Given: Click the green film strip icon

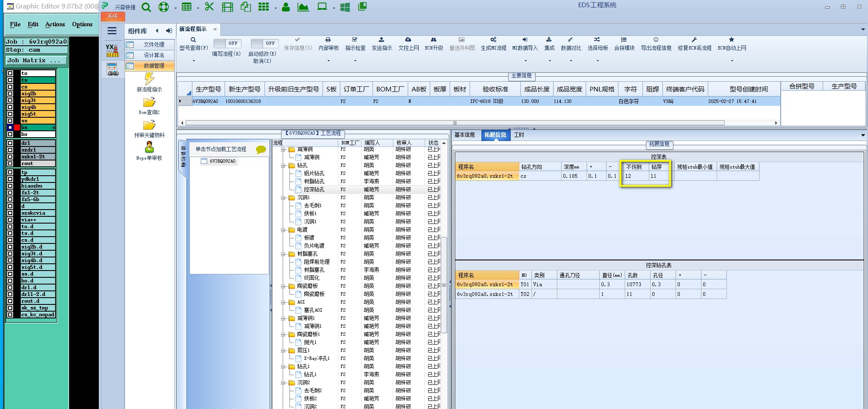Looking at the screenshot, I should point(228,7).
